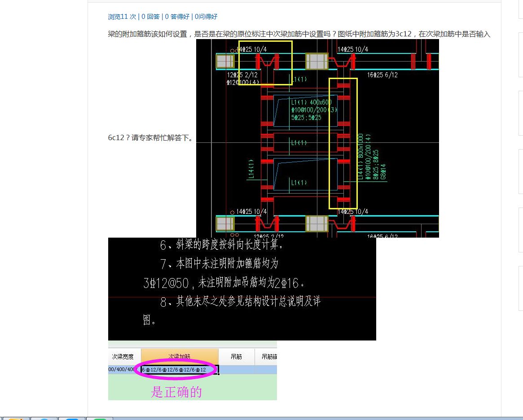Click the first blue taskbar icon
The height and width of the screenshot is (420, 523).
coord(44,419)
